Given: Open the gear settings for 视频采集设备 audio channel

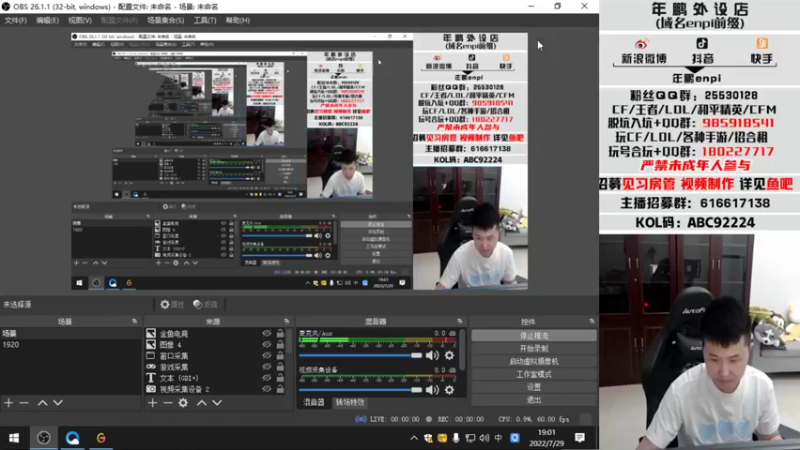Looking at the screenshot, I should click(x=449, y=390).
